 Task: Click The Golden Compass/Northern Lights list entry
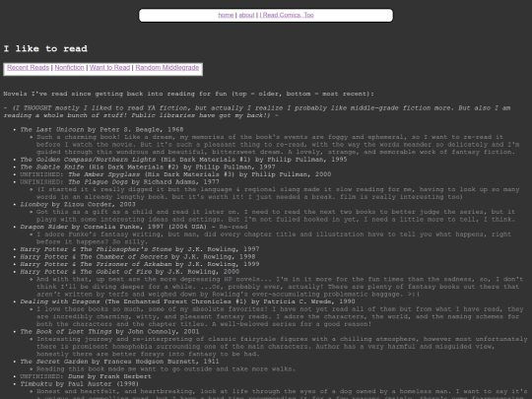pos(183,160)
